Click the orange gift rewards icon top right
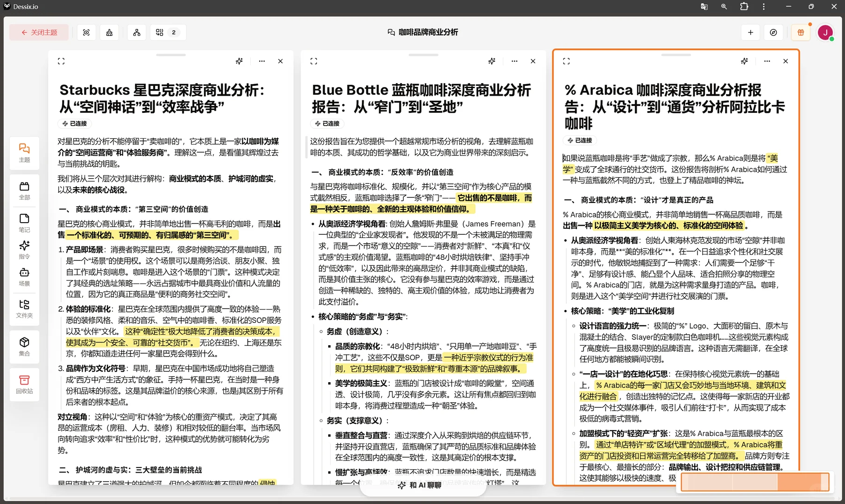 tap(800, 33)
